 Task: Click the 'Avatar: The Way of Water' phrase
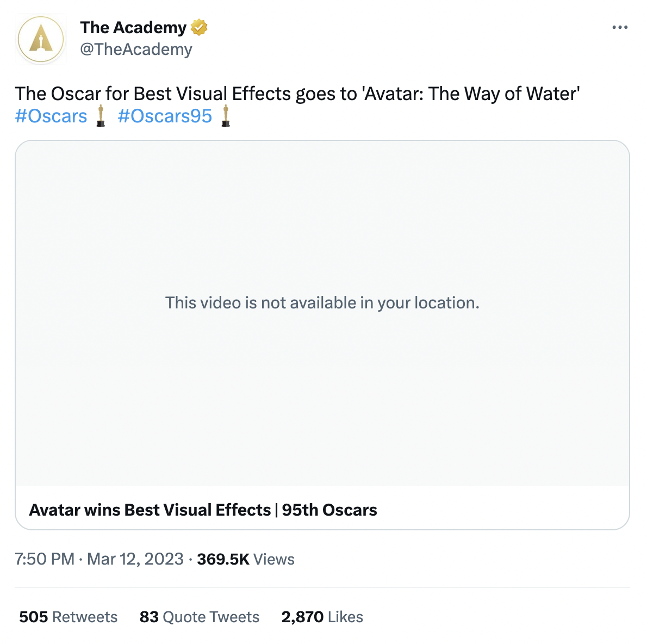click(471, 94)
